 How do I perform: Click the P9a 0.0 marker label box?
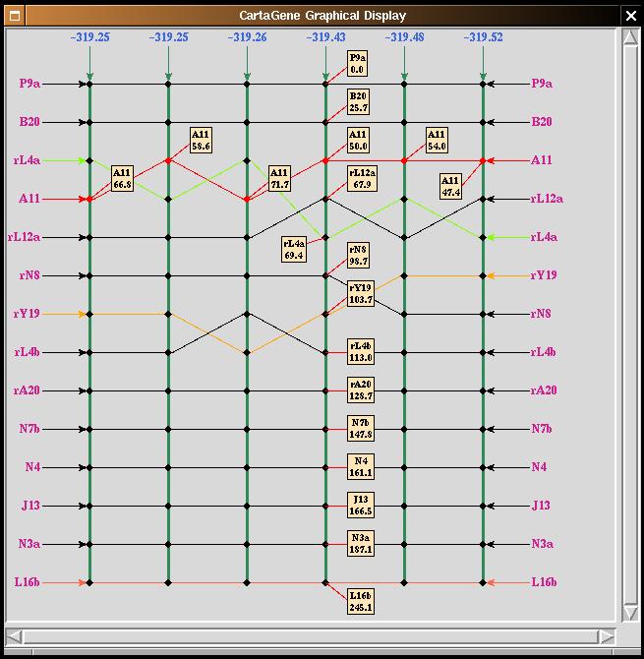click(x=358, y=64)
